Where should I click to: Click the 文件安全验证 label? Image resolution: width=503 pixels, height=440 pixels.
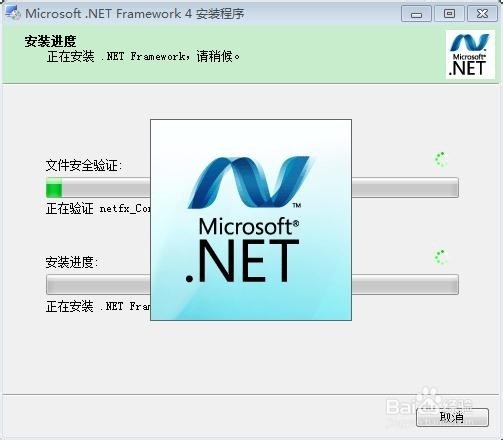pos(84,165)
